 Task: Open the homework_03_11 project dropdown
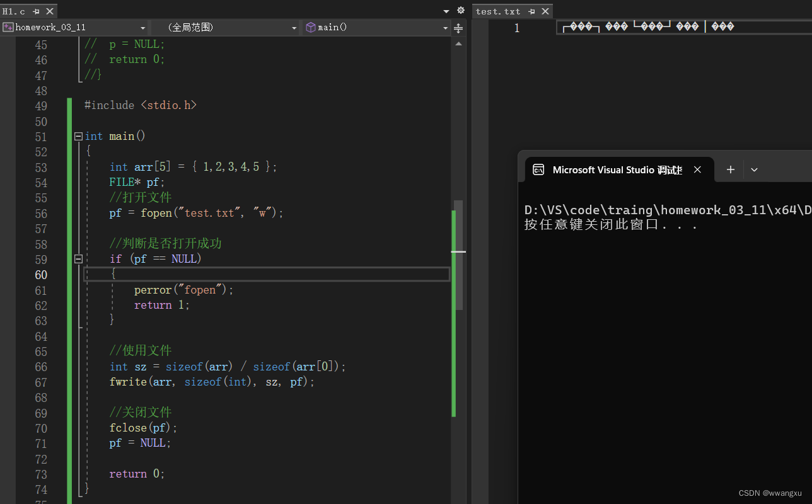pos(75,27)
